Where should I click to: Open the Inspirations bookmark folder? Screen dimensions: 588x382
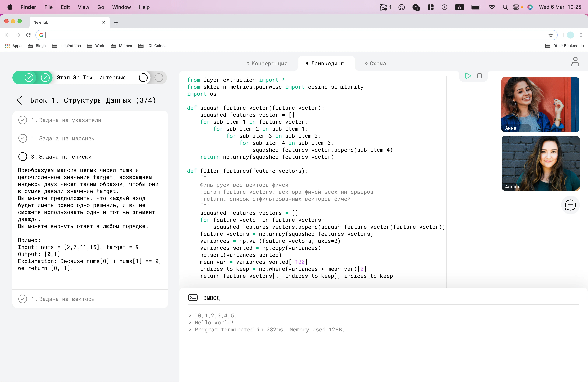point(66,46)
